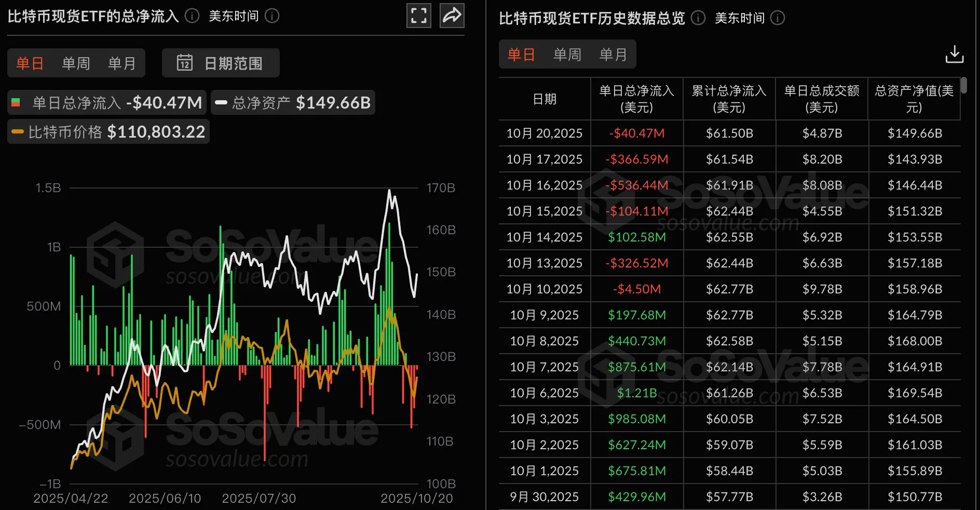The width and height of the screenshot is (980, 510).
Task: Hide the 总净资产 line via its legend
Action: pyautogui.click(x=293, y=102)
